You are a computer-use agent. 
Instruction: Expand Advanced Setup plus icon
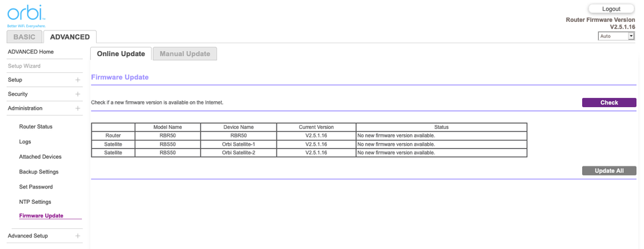point(77,236)
